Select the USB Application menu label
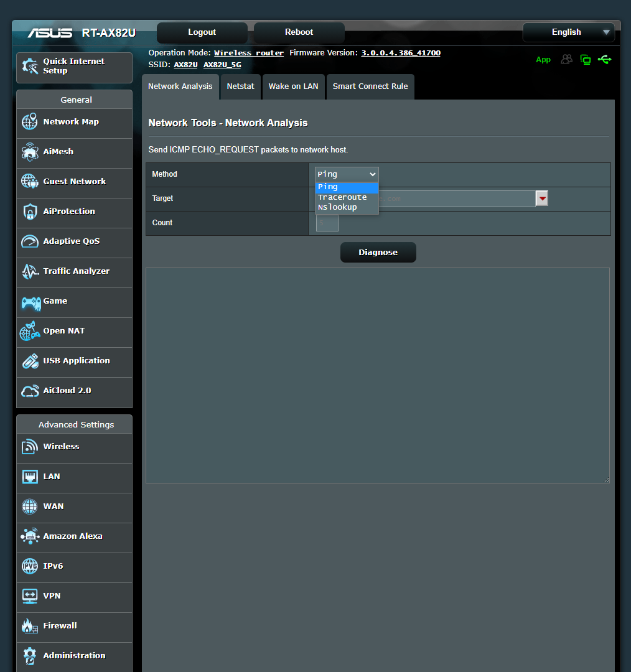Image resolution: width=631 pixels, height=672 pixels. point(77,360)
